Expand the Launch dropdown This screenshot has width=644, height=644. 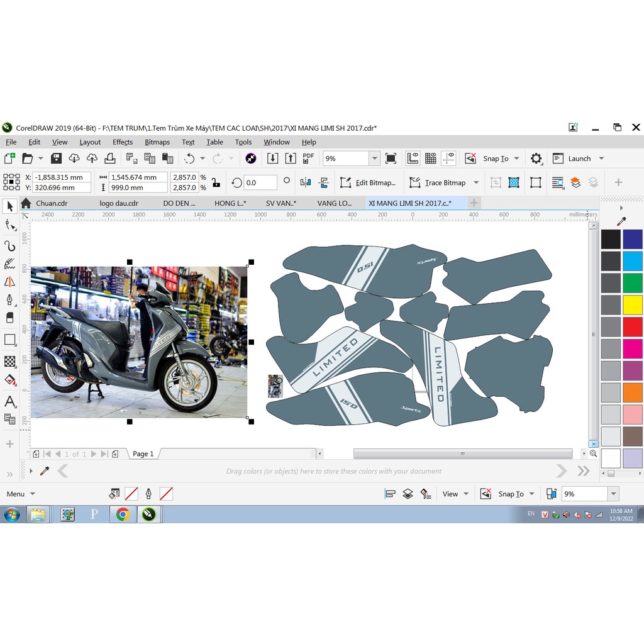tap(601, 158)
